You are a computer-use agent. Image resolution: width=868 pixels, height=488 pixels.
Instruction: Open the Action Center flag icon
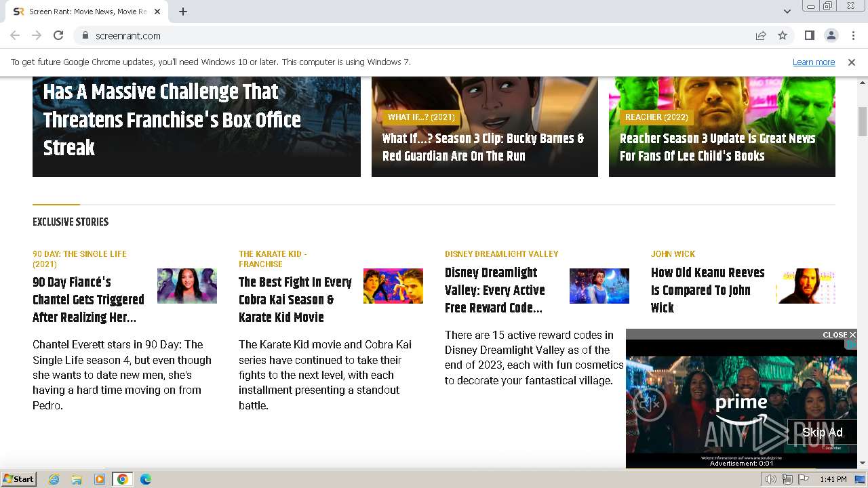pos(804,479)
